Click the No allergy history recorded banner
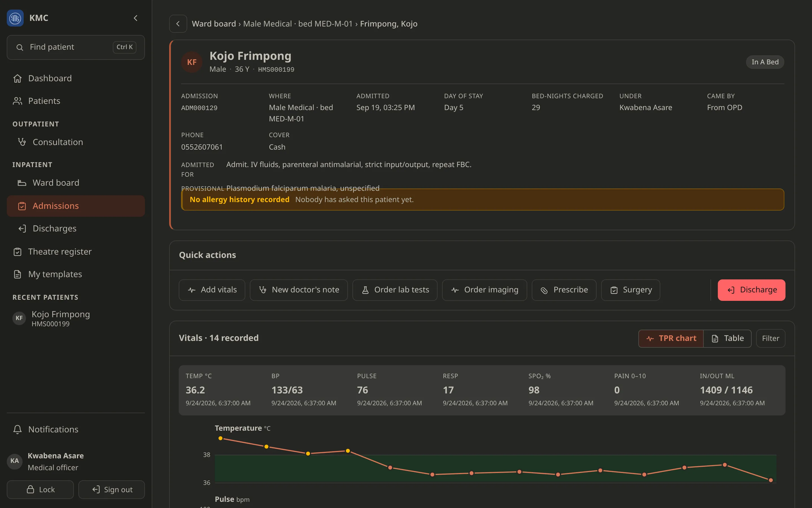This screenshot has width=812, height=508. tap(482, 200)
